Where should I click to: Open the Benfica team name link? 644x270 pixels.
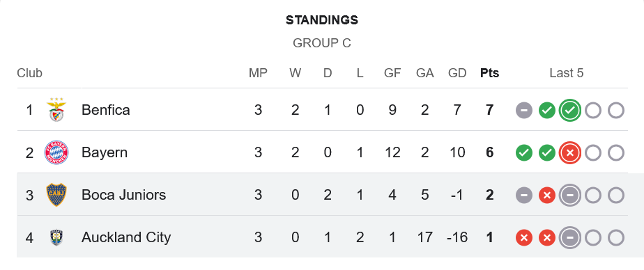tap(106, 110)
